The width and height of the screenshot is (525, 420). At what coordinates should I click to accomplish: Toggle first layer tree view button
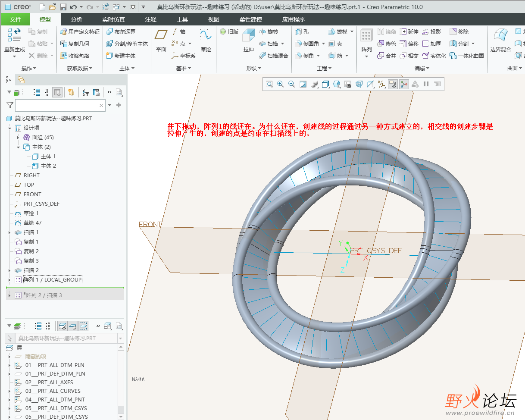62,326
